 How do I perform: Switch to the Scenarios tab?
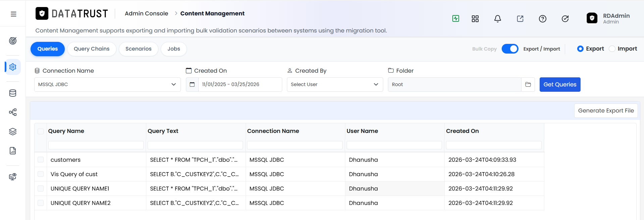139,49
